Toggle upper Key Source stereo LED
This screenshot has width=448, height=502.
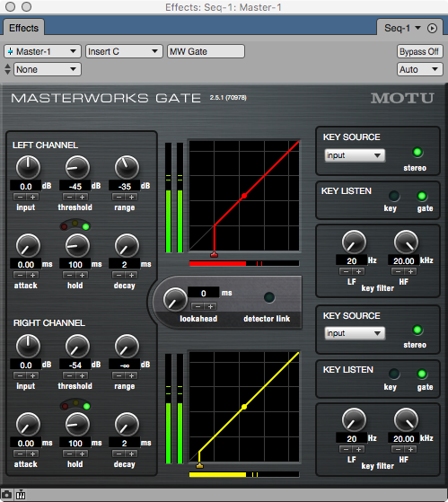tap(417, 152)
